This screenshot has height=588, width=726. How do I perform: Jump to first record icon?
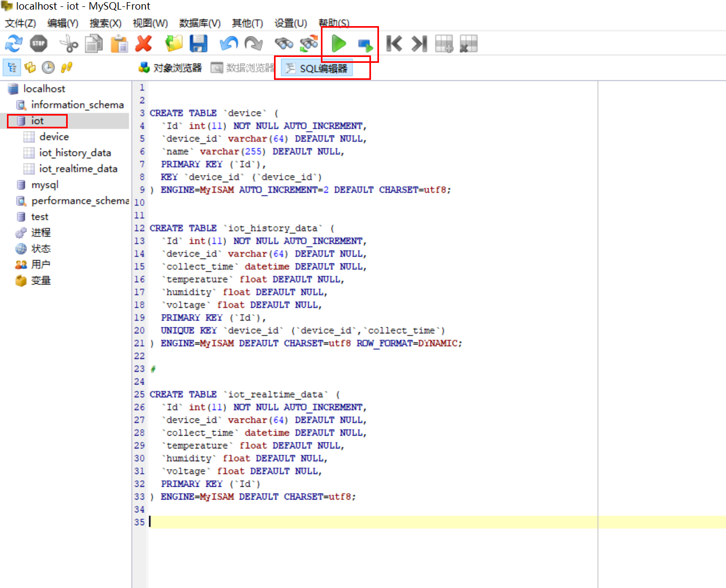pos(394,44)
